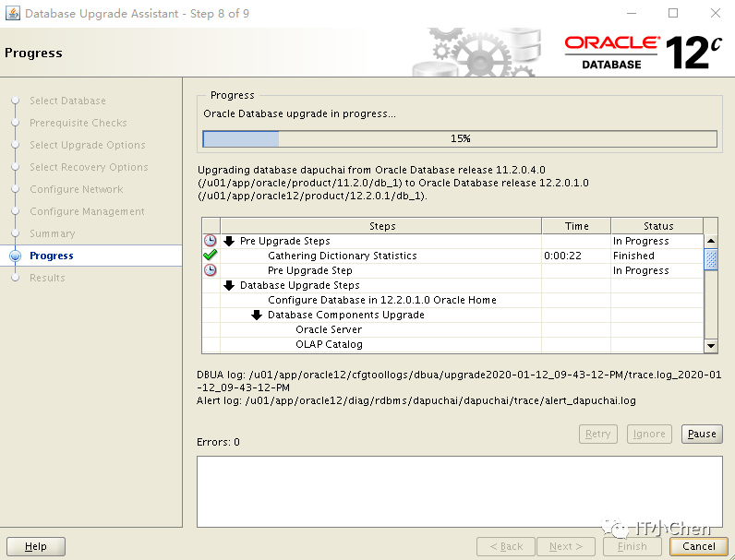Select the Select Database wizard step
Screen dimensions: 735x560
(x=67, y=101)
